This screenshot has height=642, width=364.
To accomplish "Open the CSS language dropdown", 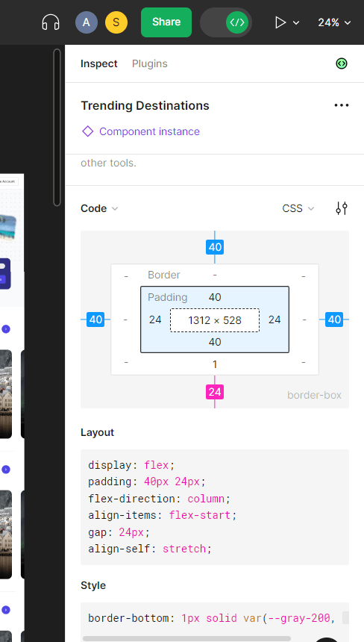I will (298, 208).
